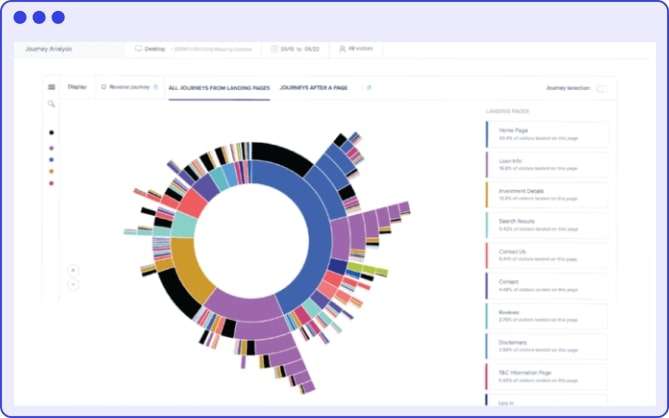Click the info icon after Journeys After a Page

[369, 88]
